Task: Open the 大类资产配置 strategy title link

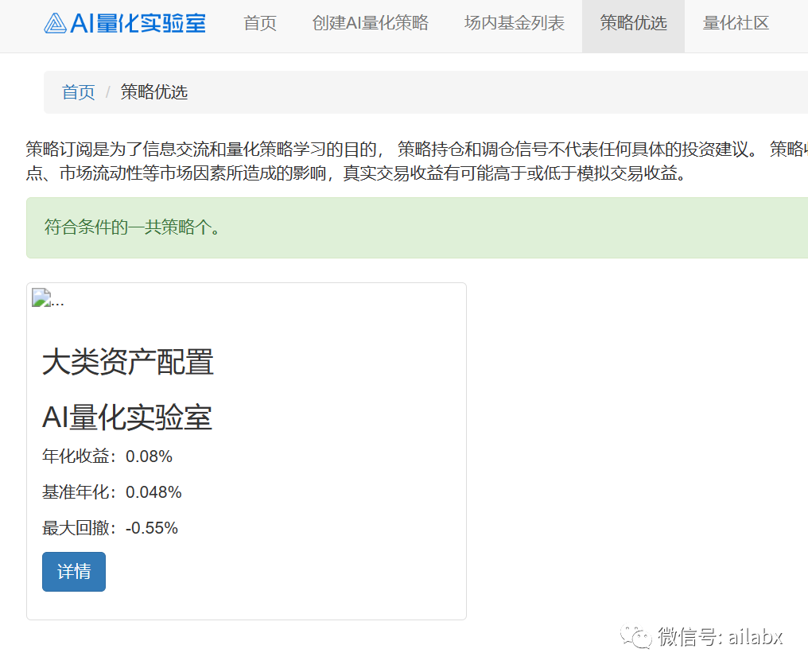Action: click(x=127, y=363)
